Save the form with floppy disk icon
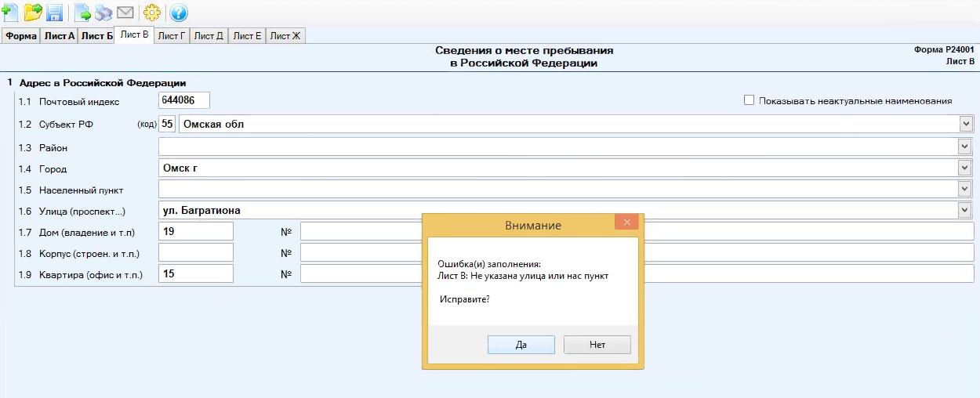The width and height of the screenshot is (980, 398). pyautogui.click(x=54, y=13)
